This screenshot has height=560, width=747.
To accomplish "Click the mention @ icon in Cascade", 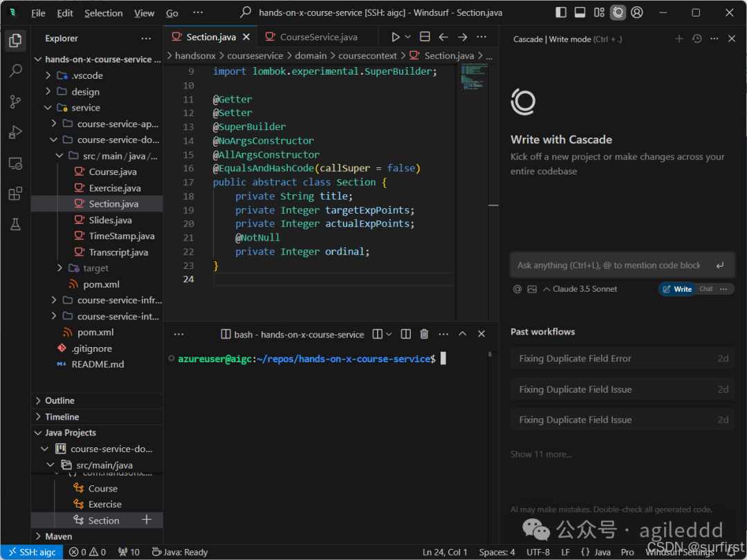I will [x=517, y=289].
